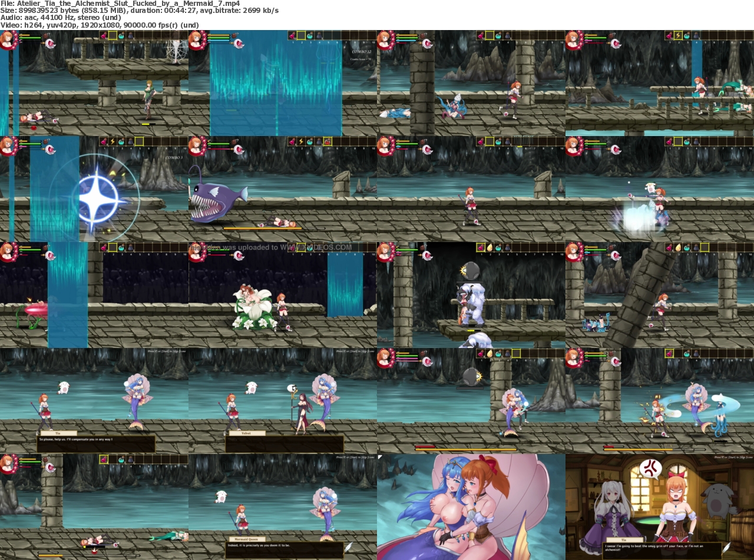Open the thumbnail with the white energy blast
Screen dimensions: 754x560
click(x=660, y=189)
